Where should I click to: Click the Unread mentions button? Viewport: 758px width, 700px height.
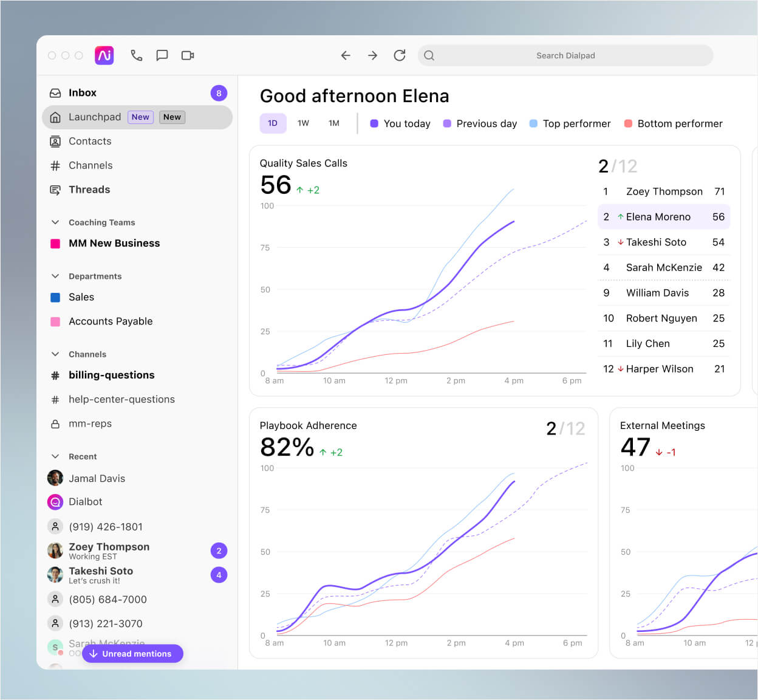(132, 653)
